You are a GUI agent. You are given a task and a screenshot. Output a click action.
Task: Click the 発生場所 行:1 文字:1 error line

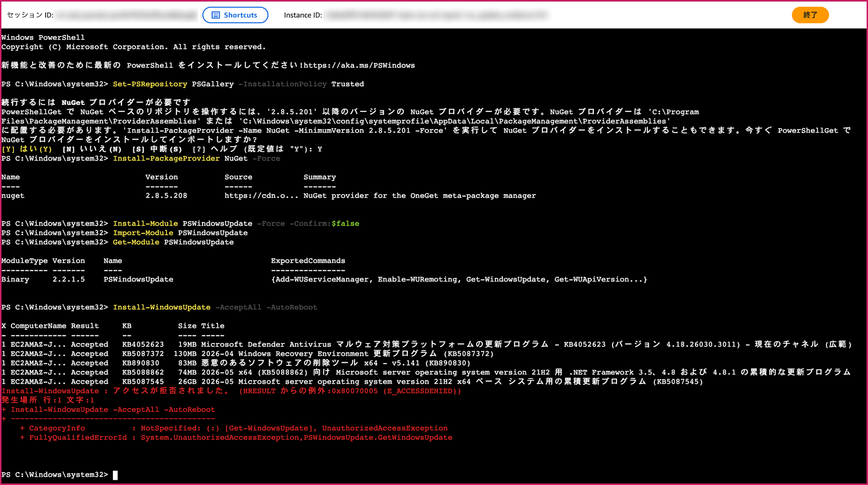pos(48,400)
